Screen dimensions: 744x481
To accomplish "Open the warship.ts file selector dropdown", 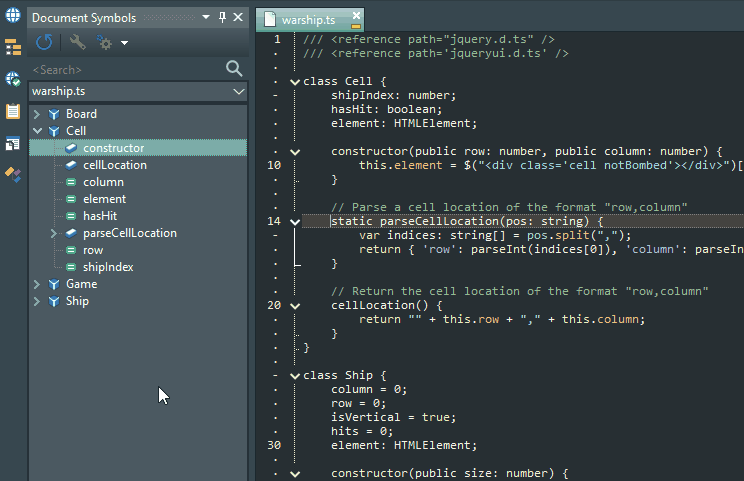I will (x=238, y=91).
